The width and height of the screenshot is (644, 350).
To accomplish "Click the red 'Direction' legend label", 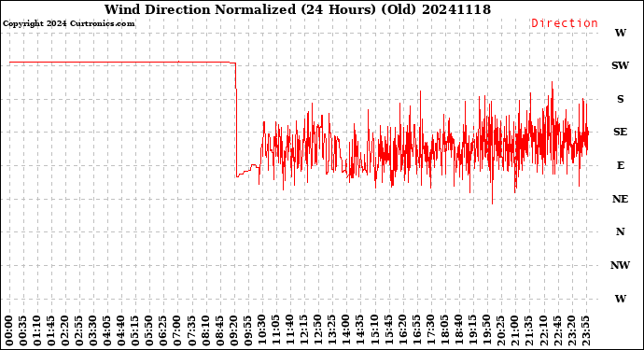I will point(565,23).
